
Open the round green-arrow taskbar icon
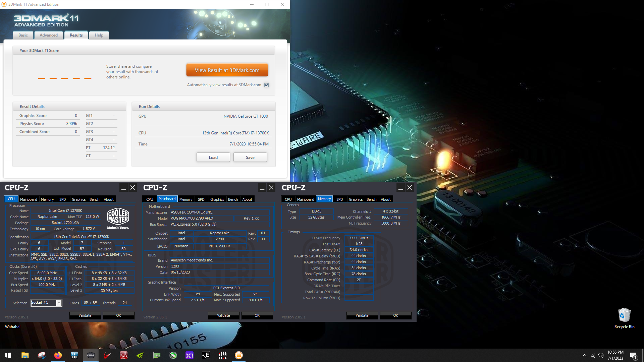tap(173, 355)
